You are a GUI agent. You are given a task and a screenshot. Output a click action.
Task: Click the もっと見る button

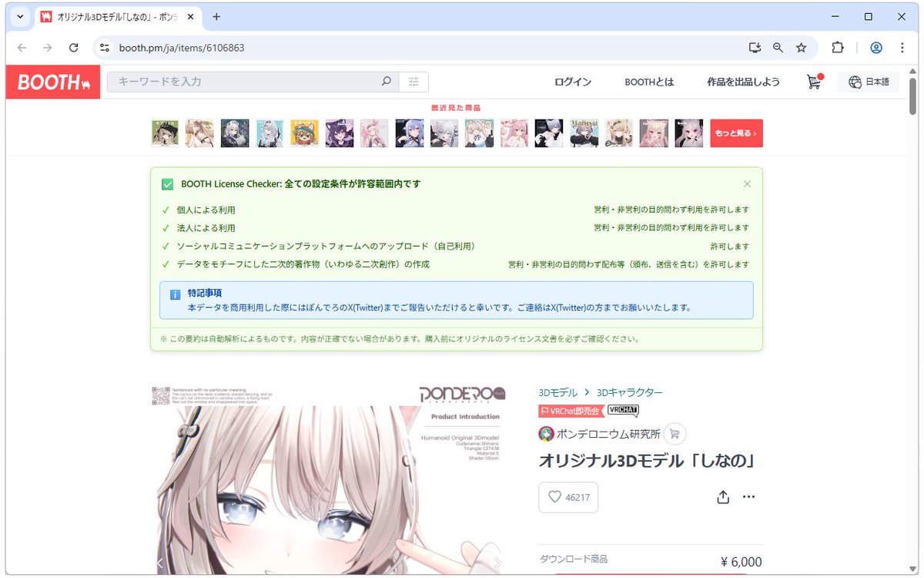pos(736,133)
